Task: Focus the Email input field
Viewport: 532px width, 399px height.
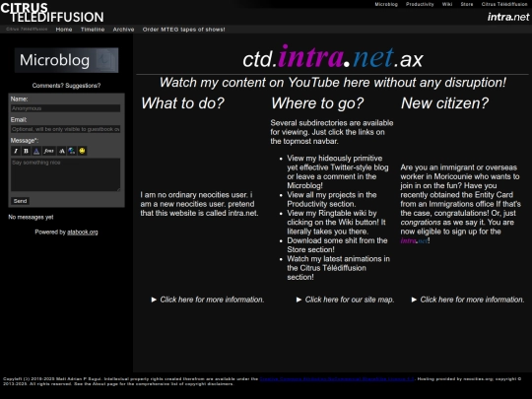Action: (65, 129)
